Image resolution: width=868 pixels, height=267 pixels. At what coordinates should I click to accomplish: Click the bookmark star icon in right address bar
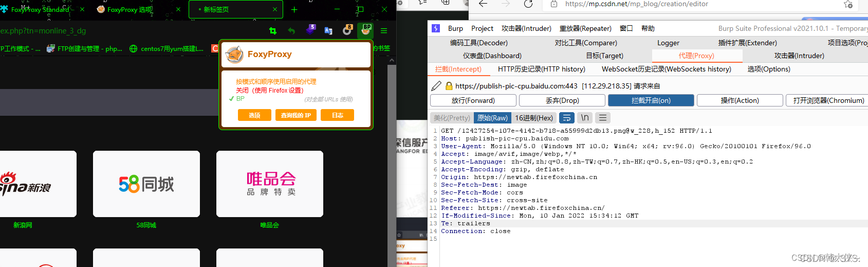(x=848, y=4)
